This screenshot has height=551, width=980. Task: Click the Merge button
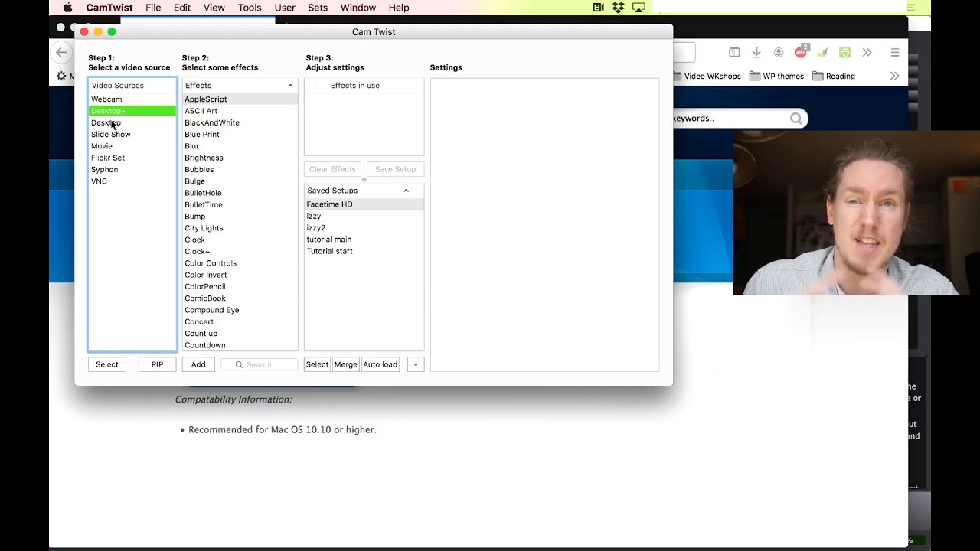point(345,364)
